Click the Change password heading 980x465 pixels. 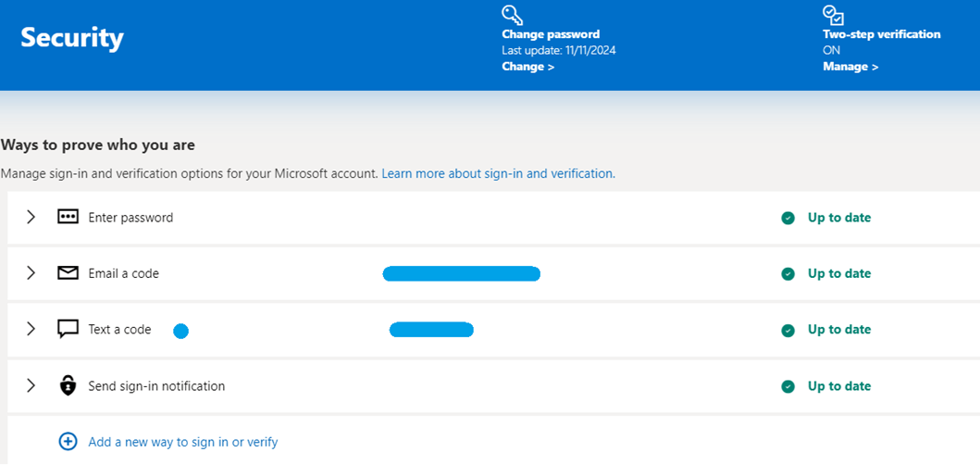pyautogui.click(x=551, y=34)
